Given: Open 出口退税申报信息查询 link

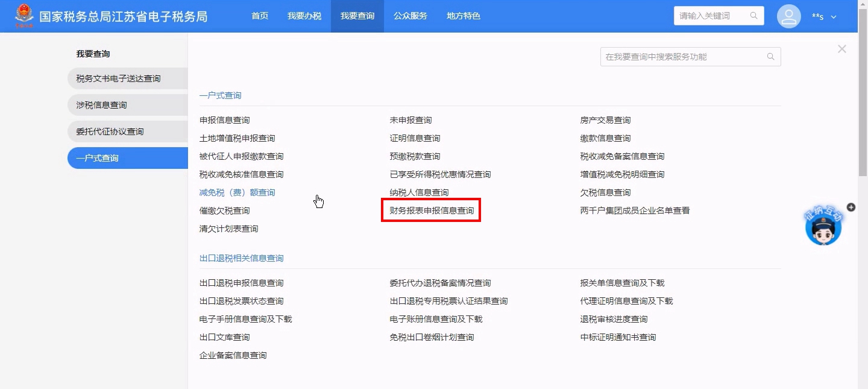Looking at the screenshot, I should pos(241,283).
